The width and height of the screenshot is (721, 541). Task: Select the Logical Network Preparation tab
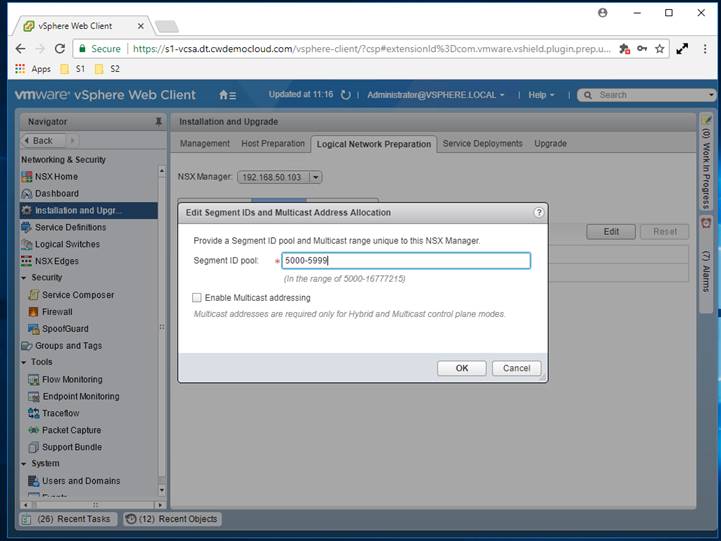pyautogui.click(x=374, y=144)
